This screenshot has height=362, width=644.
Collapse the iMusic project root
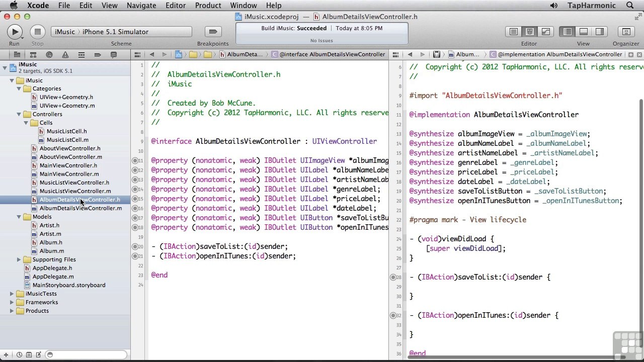tap(5, 67)
